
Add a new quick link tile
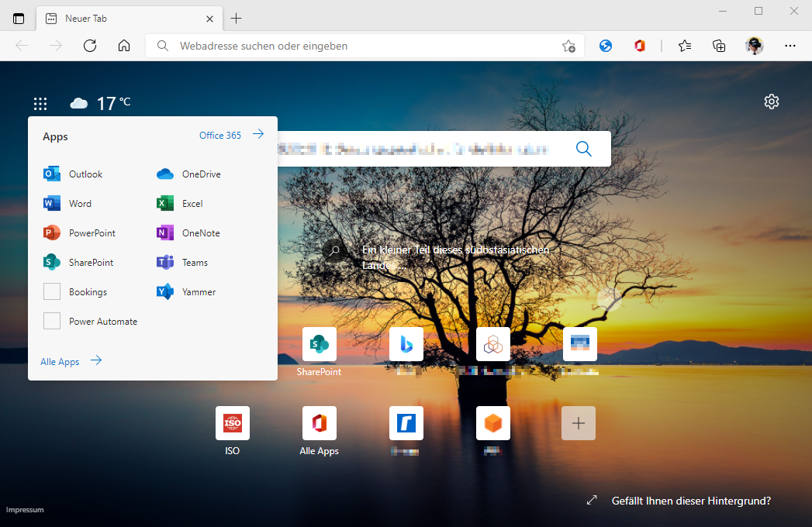(x=578, y=423)
